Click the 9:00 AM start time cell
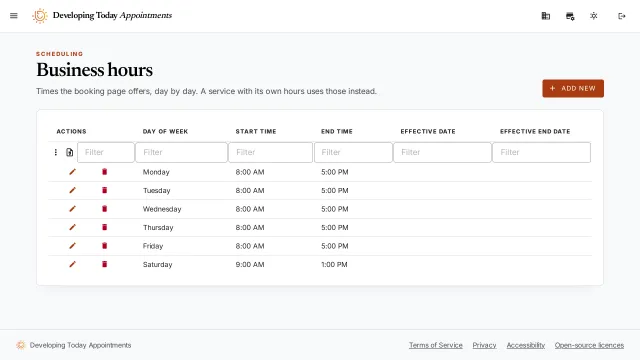 coord(250,264)
